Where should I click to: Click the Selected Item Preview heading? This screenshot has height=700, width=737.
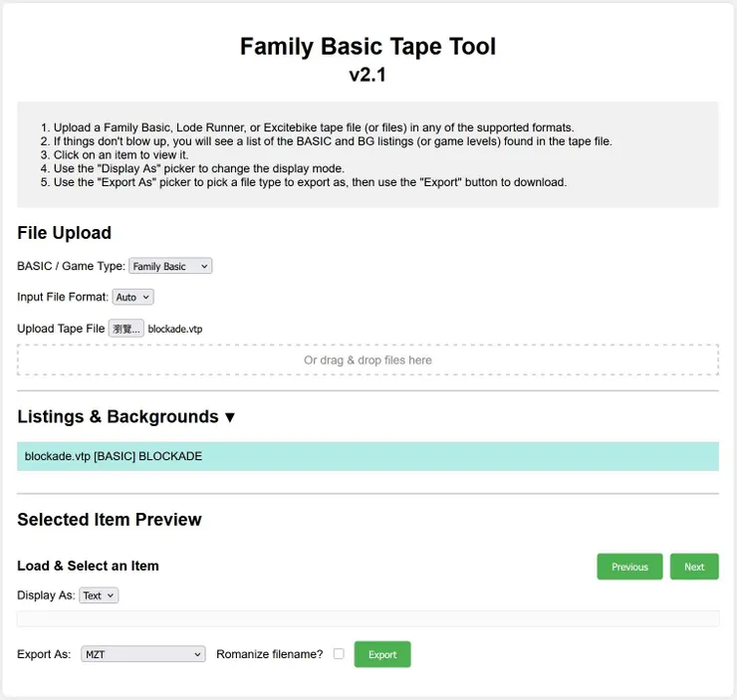coord(109,519)
